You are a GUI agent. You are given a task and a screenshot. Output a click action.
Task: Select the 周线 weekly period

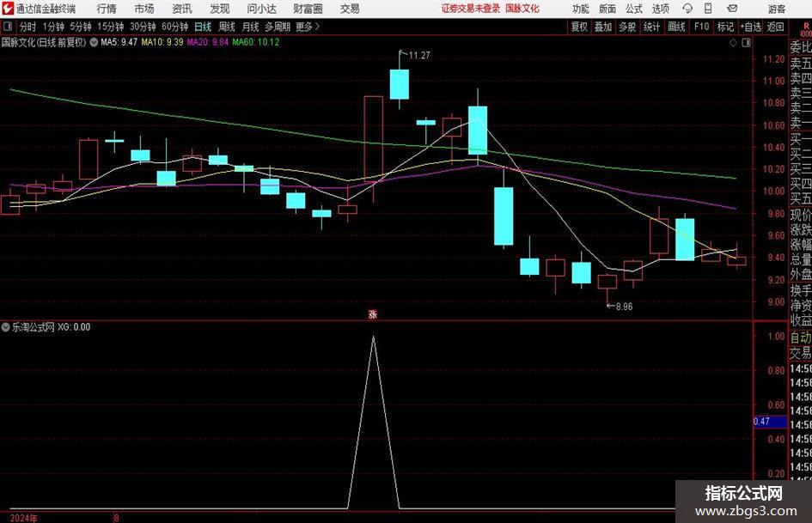click(227, 27)
